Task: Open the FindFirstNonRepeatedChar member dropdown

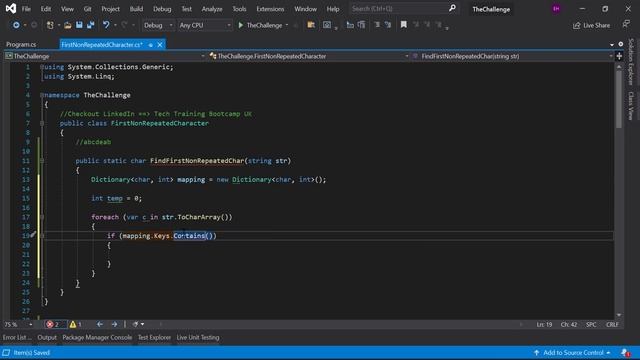Action: click(512, 56)
